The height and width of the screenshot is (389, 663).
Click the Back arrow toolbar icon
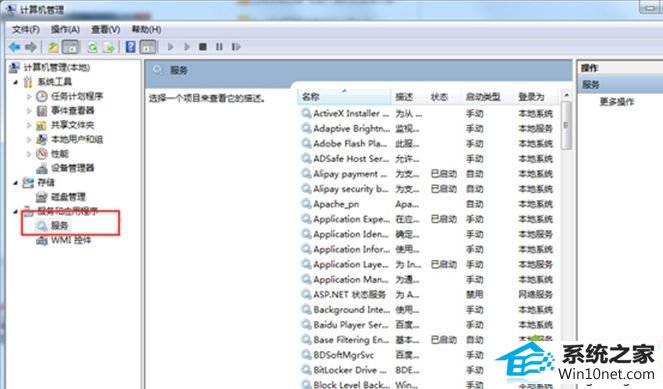(x=14, y=47)
